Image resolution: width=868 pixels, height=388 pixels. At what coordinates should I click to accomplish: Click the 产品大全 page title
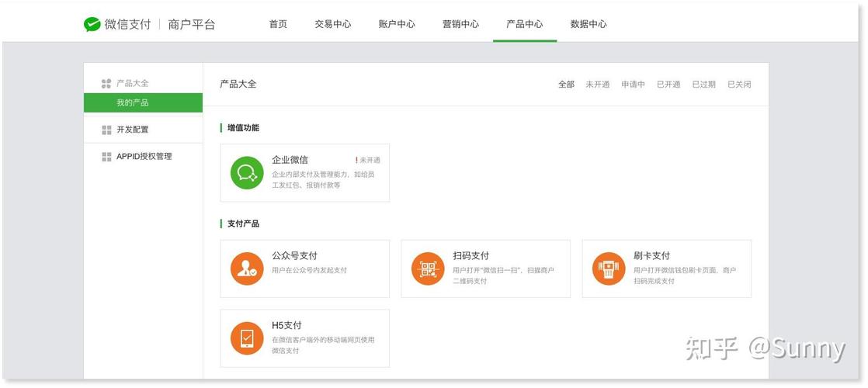[x=238, y=84]
